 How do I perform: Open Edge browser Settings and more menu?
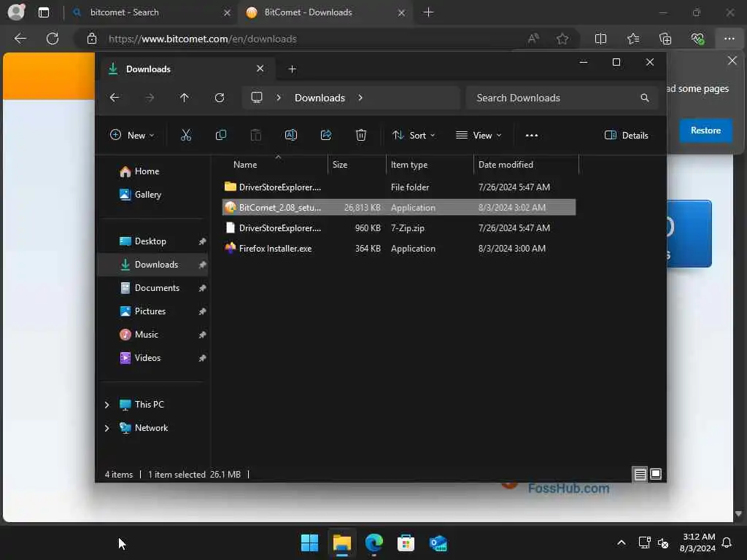tap(729, 39)
